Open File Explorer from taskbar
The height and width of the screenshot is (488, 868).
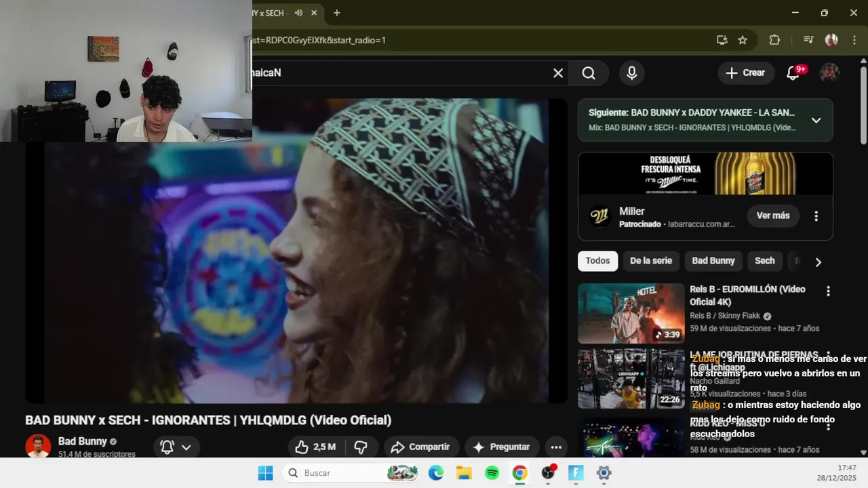(464, 473)
